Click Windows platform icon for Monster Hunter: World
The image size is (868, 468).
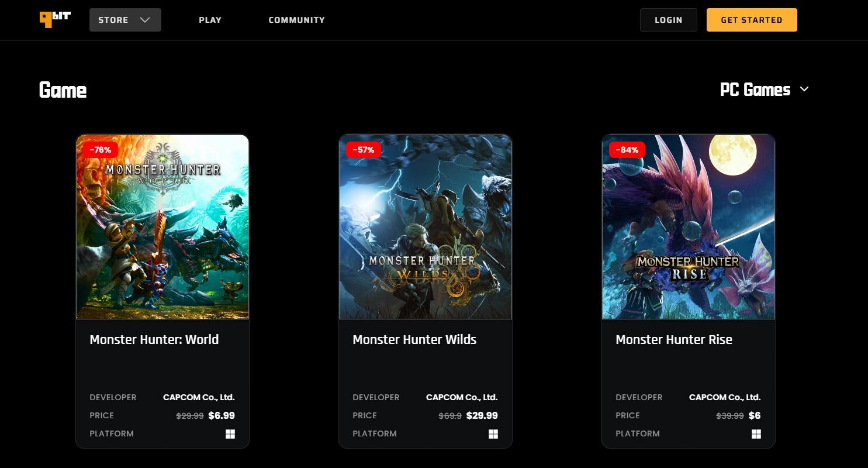230,434
